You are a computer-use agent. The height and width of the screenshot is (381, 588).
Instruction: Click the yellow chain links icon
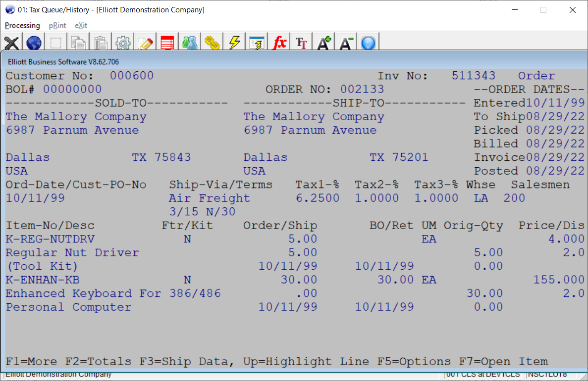[212, 43]
